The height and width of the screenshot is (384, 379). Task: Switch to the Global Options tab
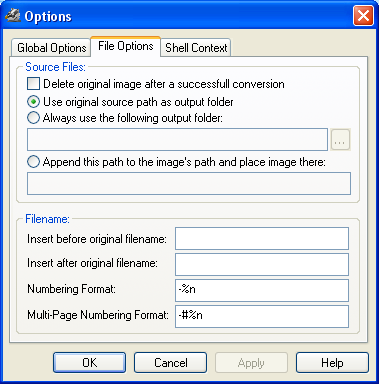[x=51, y=48]
